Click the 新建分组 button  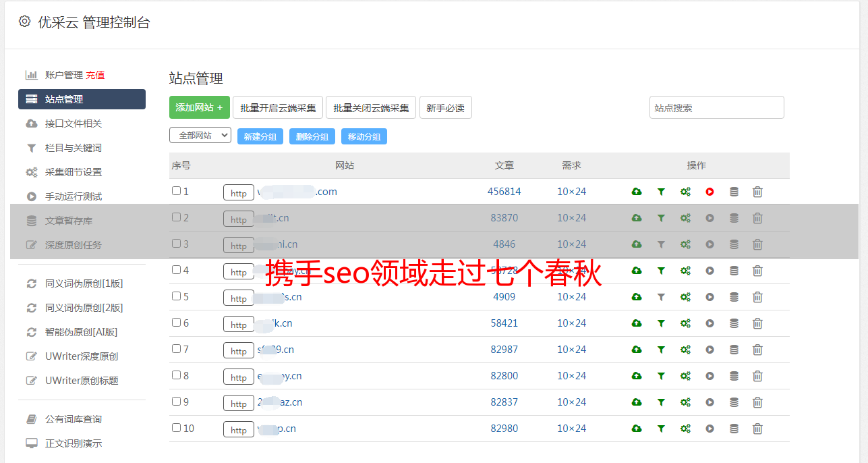(x=260, y=136)
